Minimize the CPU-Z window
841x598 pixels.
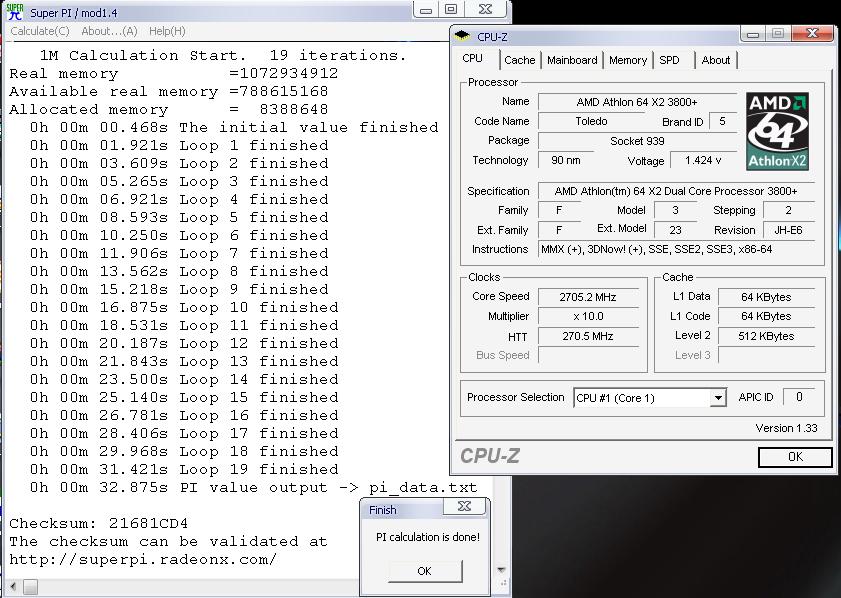click(x=753, y=33)
